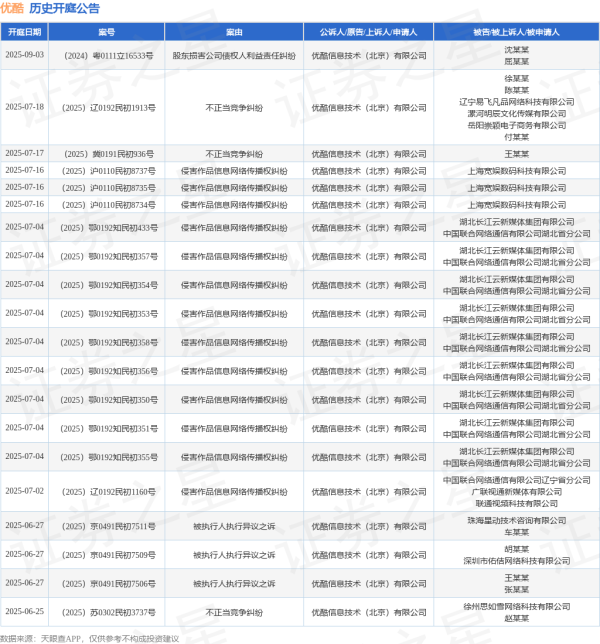Screen dimensions: 600x644
Task: Click the 天眼查APP data source footer
Action: click(59, 637)
